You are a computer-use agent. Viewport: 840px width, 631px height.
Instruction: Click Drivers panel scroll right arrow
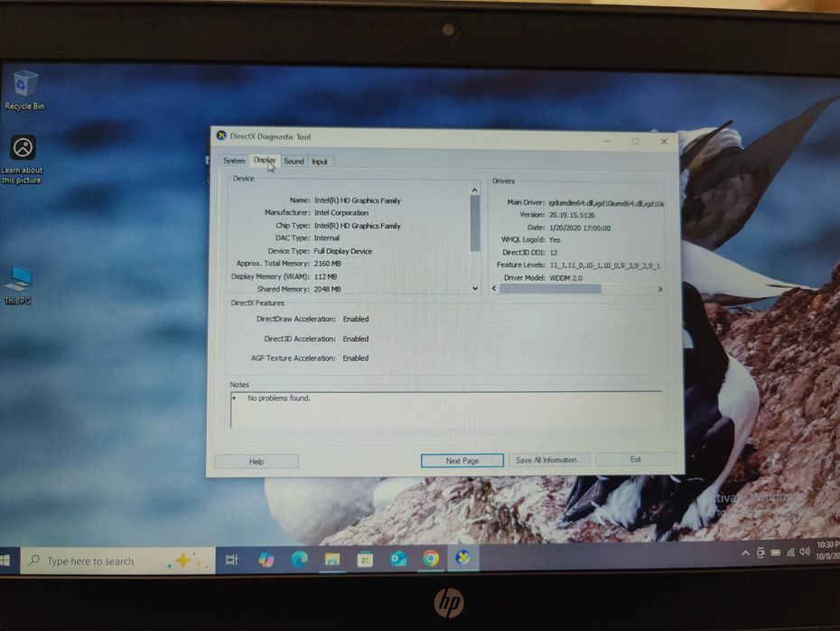pyautogui.click(x=660, y=289)
